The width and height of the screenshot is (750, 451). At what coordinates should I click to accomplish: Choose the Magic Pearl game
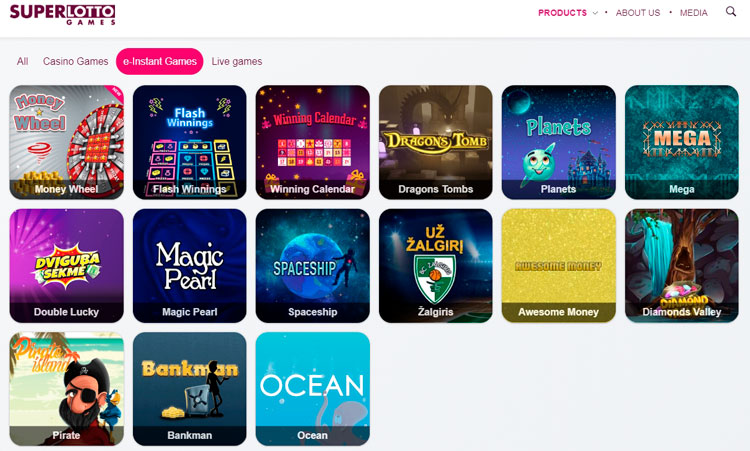(190, 265)
